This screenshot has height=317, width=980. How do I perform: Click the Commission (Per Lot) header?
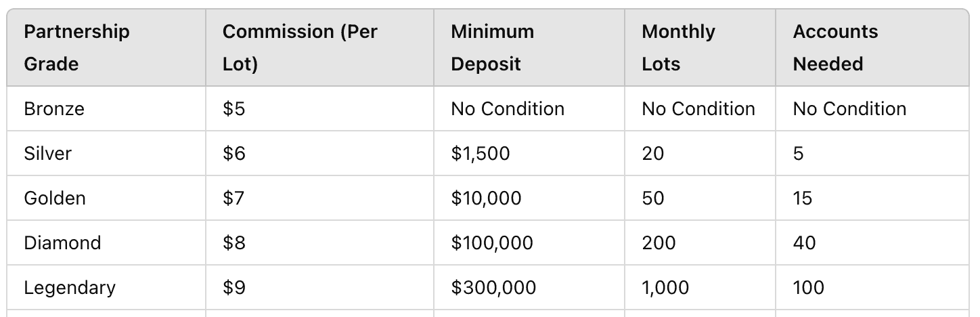click(300, 47)
